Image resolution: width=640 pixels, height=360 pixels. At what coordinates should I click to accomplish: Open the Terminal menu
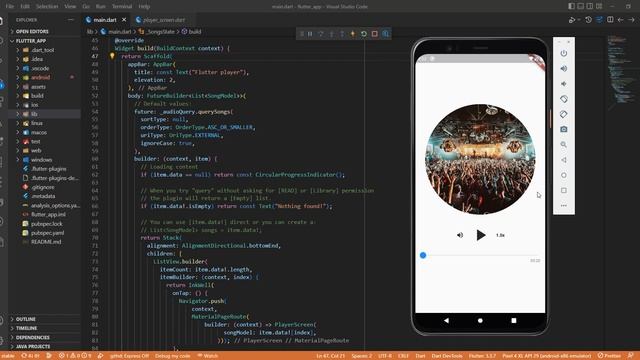[122, 6]
